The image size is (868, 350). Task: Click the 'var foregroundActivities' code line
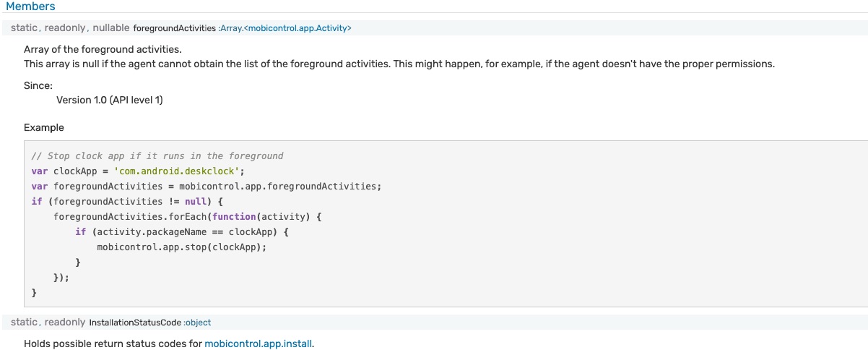click(x=206, y=186)
